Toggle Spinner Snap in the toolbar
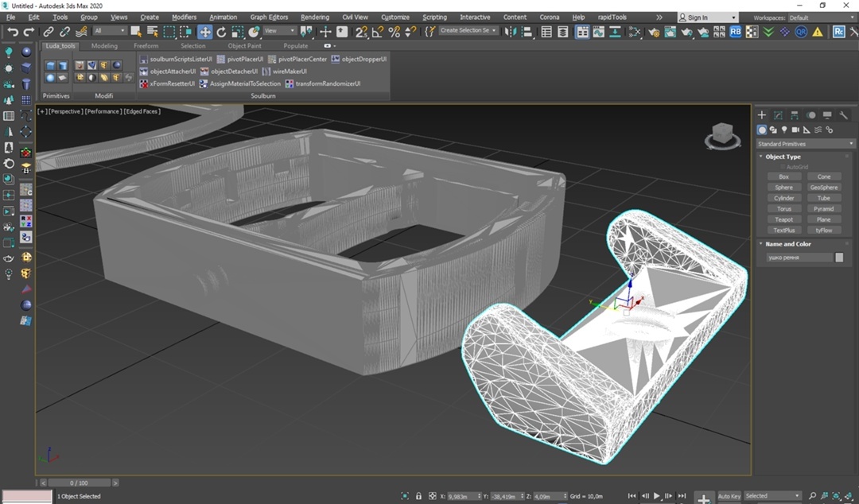This screenshot has height=504, width=859. 410,32
